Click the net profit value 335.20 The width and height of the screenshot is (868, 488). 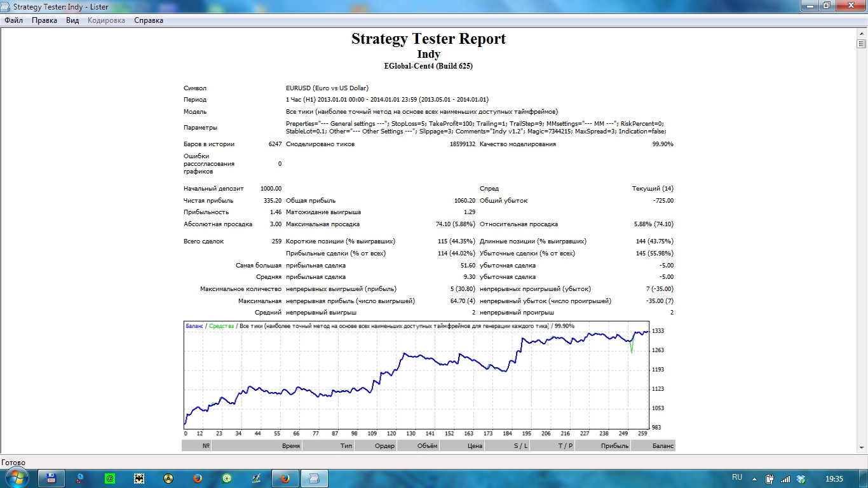[x=273, y=201]
